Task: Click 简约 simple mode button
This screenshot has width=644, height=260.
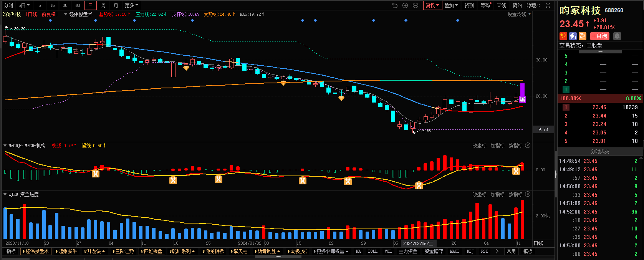Action: 517,5
